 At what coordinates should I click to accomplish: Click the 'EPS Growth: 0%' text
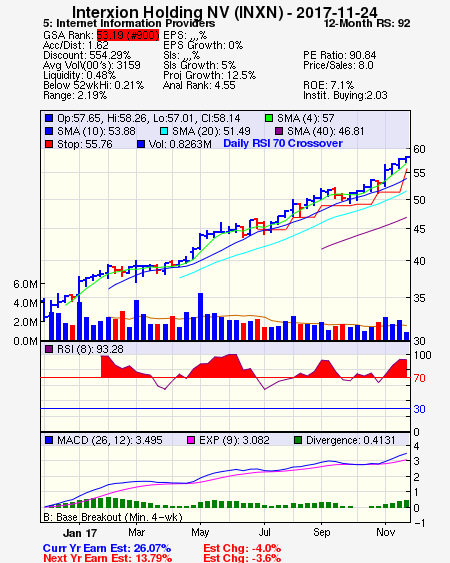tap(203, 45)
